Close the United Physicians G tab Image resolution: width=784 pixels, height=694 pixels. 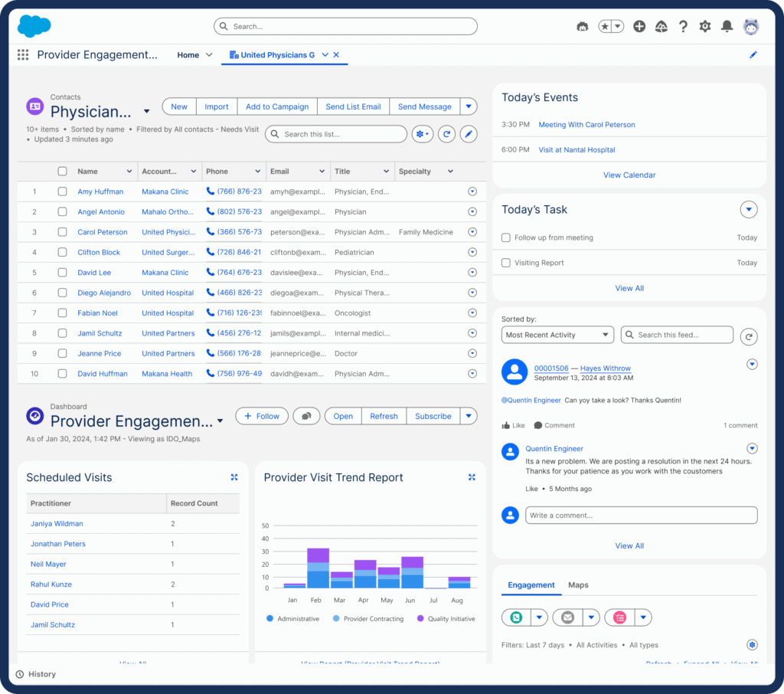tap(336, 54)
